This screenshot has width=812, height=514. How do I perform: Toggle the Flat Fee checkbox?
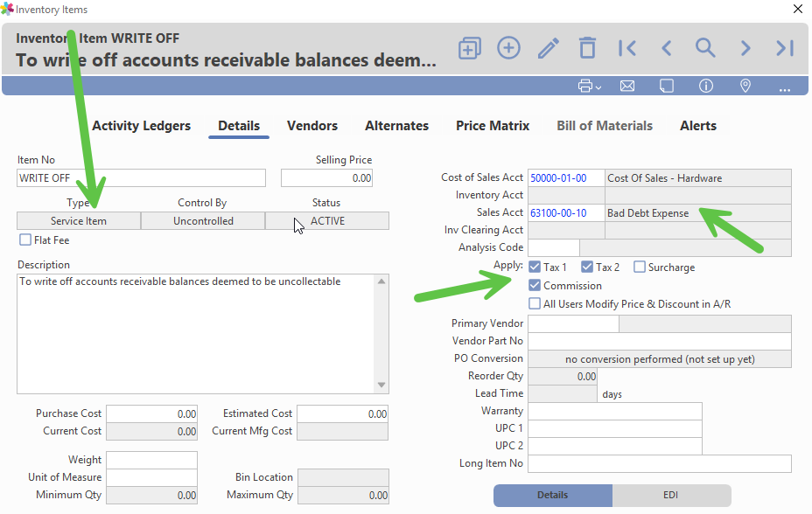(25, 240)
